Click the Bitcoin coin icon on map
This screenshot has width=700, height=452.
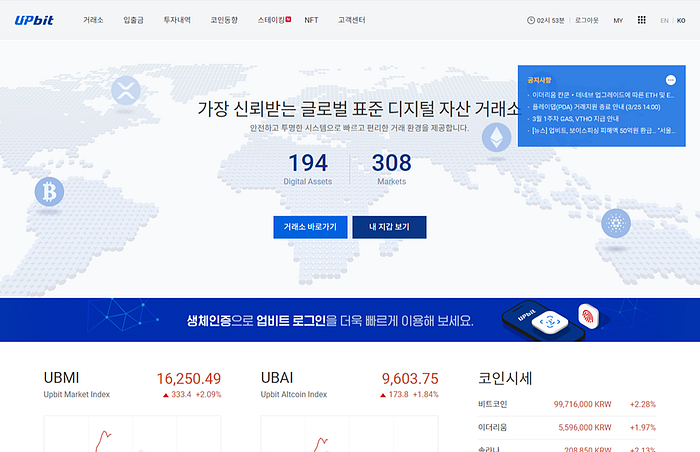49,192
